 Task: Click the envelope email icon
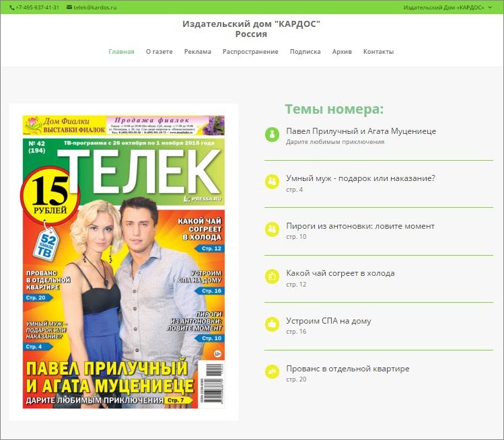(x=69, y=7)
